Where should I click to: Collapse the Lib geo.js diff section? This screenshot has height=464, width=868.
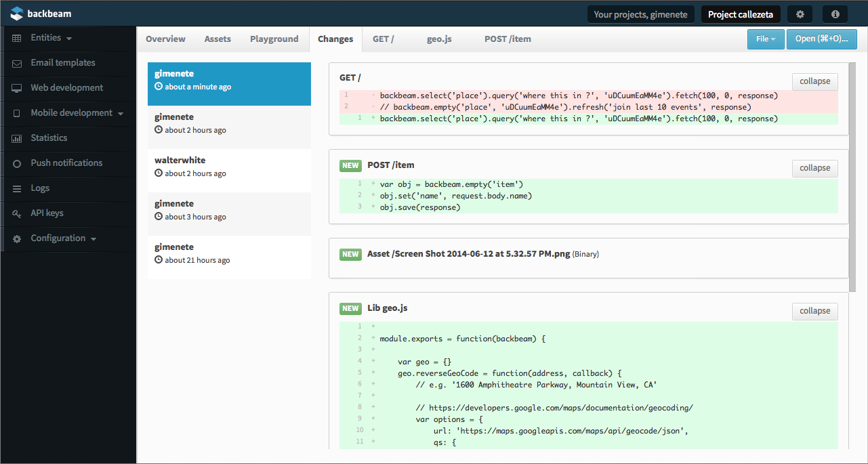[815, 311]
